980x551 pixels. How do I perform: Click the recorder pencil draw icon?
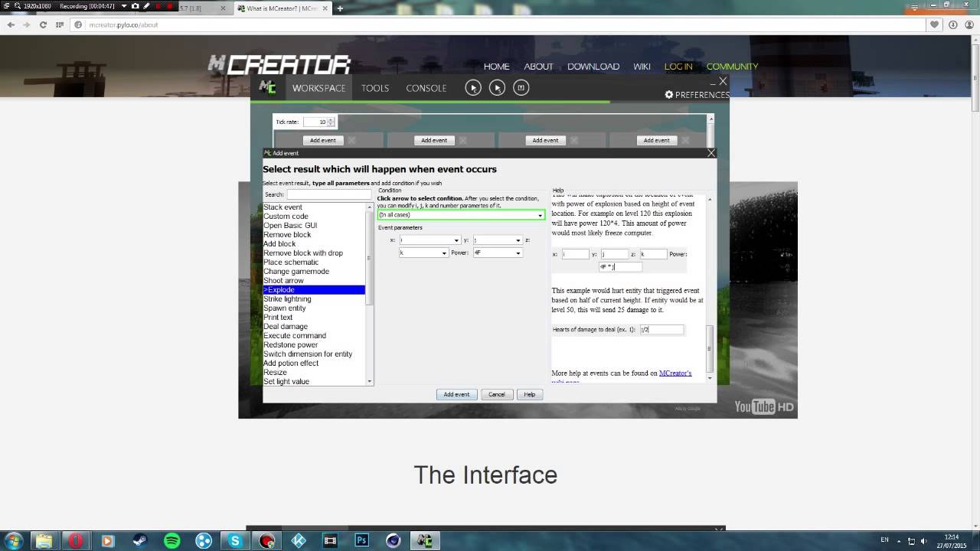146,6
